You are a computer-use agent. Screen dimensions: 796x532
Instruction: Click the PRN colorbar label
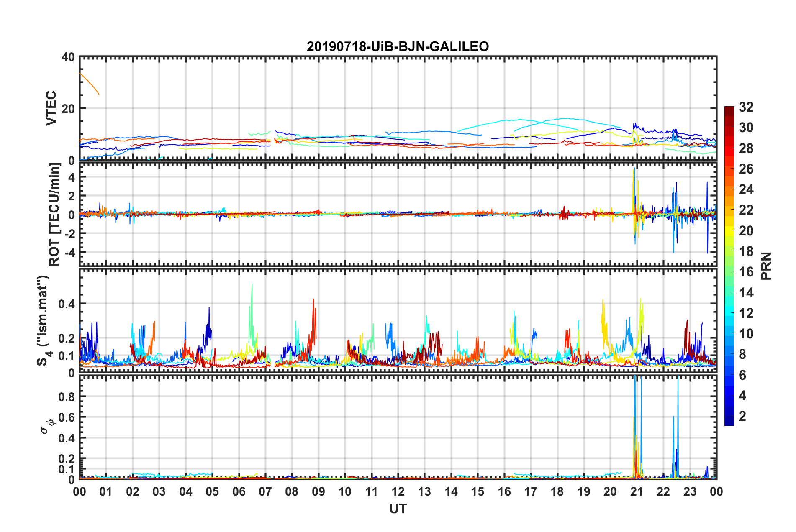(766, 266)
